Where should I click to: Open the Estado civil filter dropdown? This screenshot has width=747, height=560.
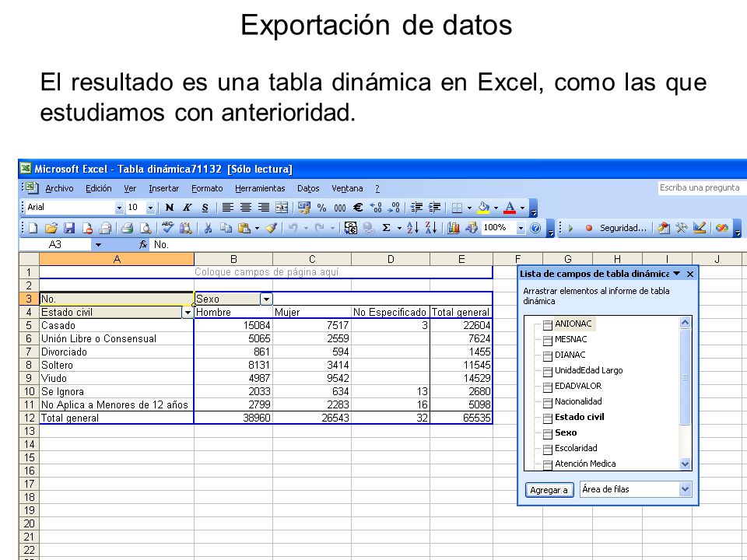click(x=188, y=313)
